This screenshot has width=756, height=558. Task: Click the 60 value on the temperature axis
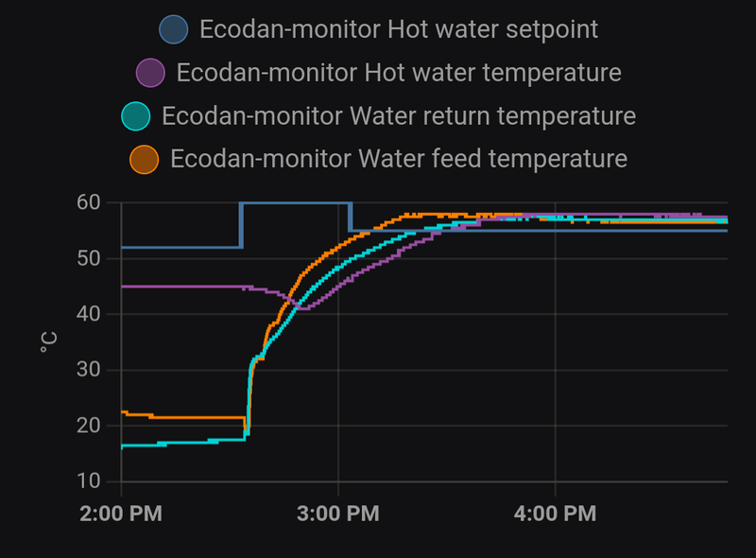coord(88,202)
